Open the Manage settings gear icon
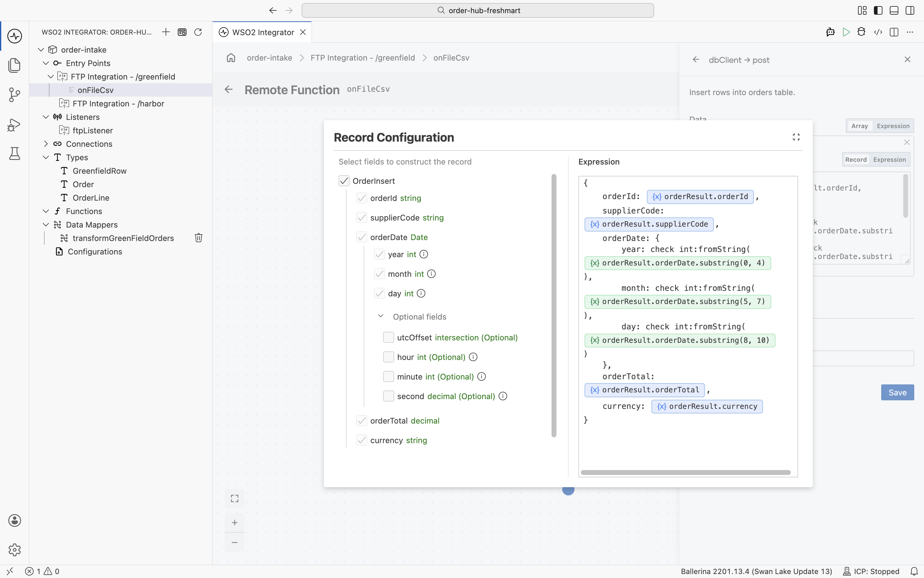The height and width of the screenshot is (578, 924). [x=14, y=550]
